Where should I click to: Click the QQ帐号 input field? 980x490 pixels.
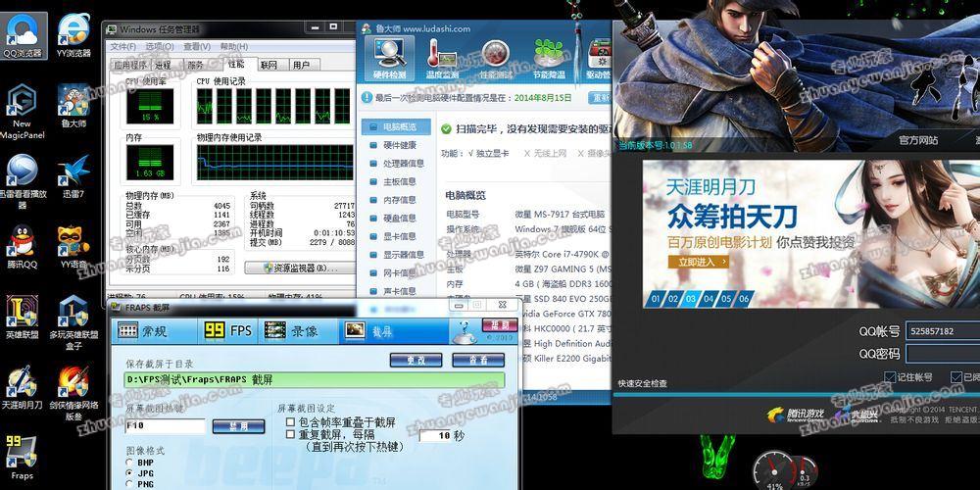(x=943, y=331)
